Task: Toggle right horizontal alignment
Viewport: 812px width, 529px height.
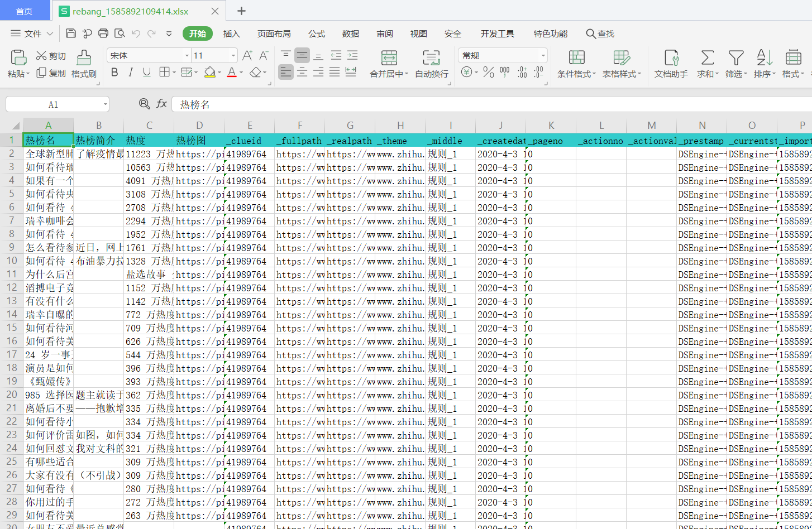Action: pos(318,72)
